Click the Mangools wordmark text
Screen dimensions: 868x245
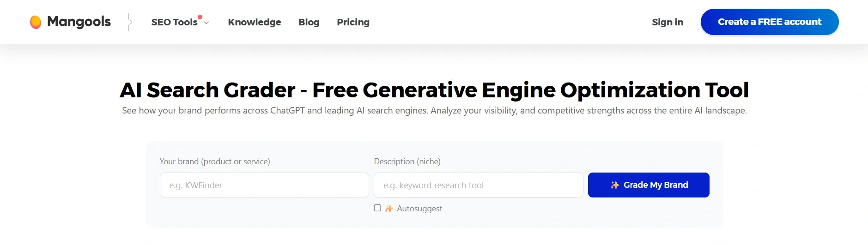pos(79,22)
